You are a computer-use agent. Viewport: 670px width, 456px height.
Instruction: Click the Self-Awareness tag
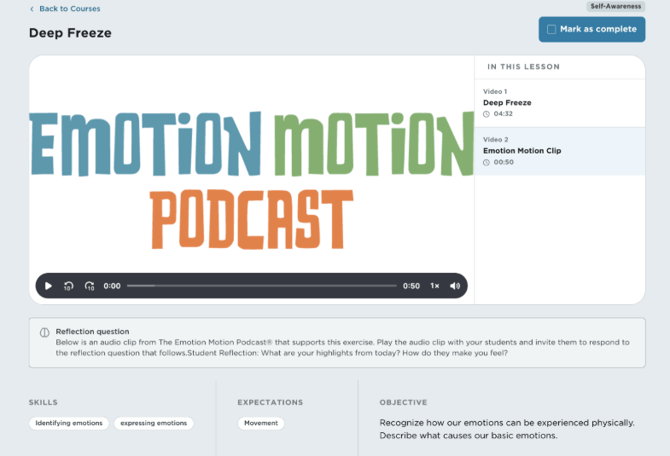click(615, 6)
